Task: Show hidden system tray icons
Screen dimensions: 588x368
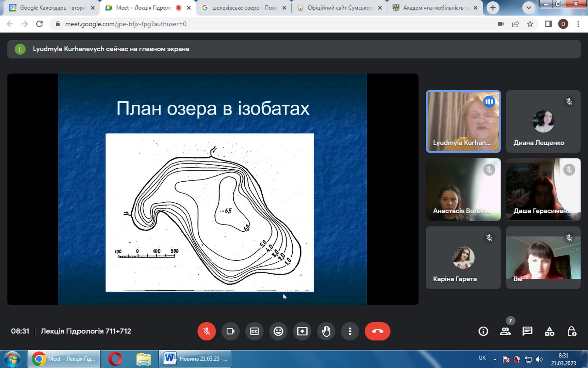Action: [x=495, y=359]
